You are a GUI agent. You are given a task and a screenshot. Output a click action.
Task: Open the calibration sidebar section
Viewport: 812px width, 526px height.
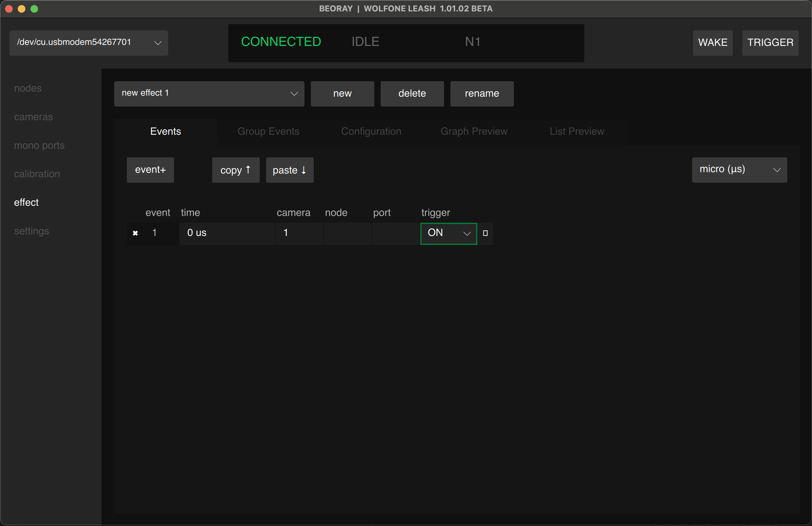(37, 174)
